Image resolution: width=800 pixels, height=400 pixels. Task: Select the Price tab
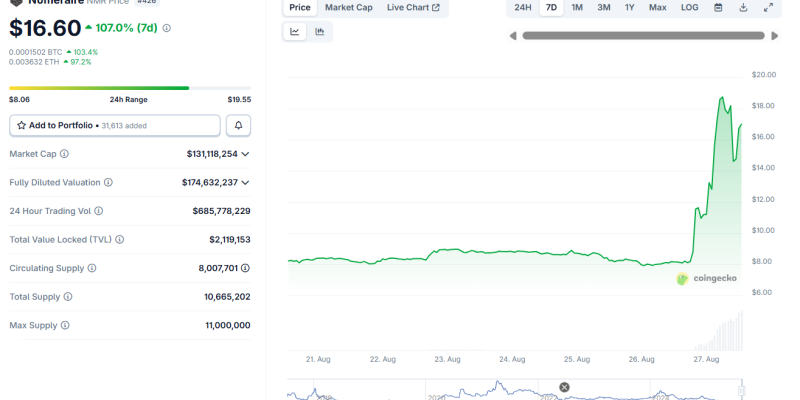[300, 8]
